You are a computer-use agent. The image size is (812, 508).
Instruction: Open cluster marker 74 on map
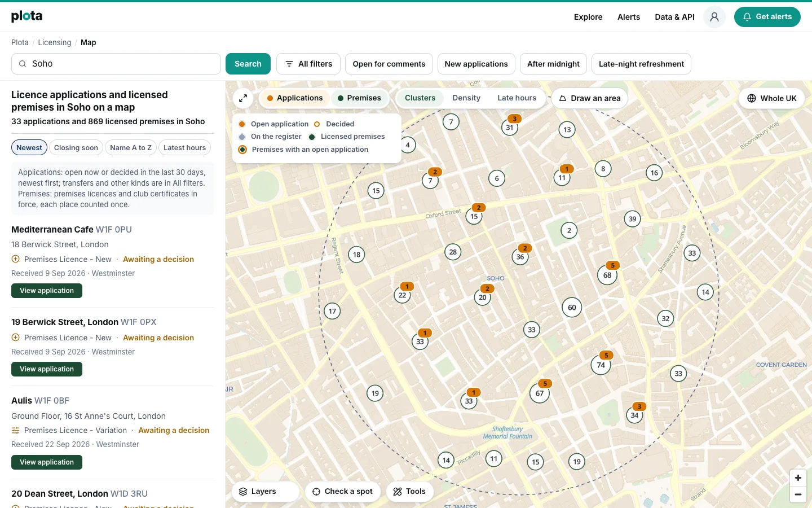(601, 365)
